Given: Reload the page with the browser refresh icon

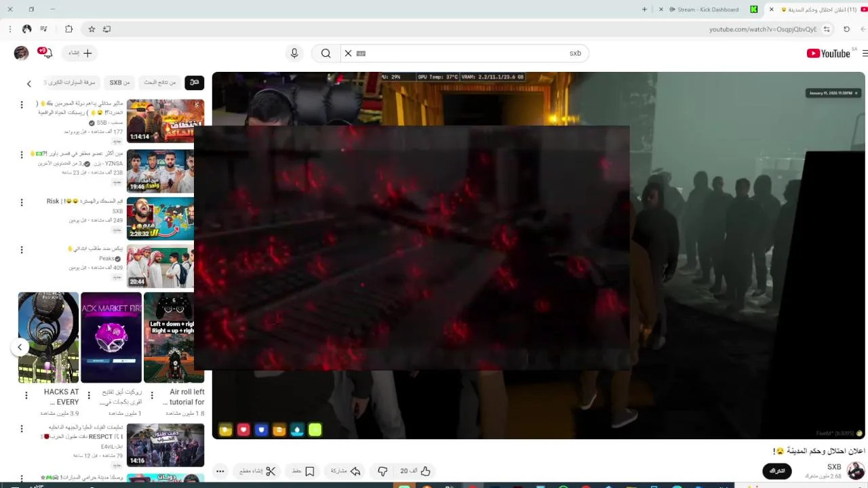Looking at the screenshot, I should pos(846,29).
